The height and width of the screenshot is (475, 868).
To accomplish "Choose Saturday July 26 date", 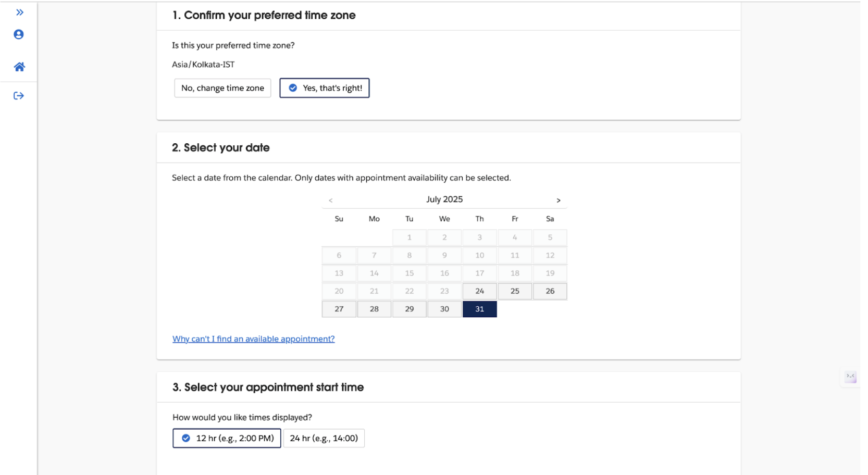I will click(x=550, y=291).
